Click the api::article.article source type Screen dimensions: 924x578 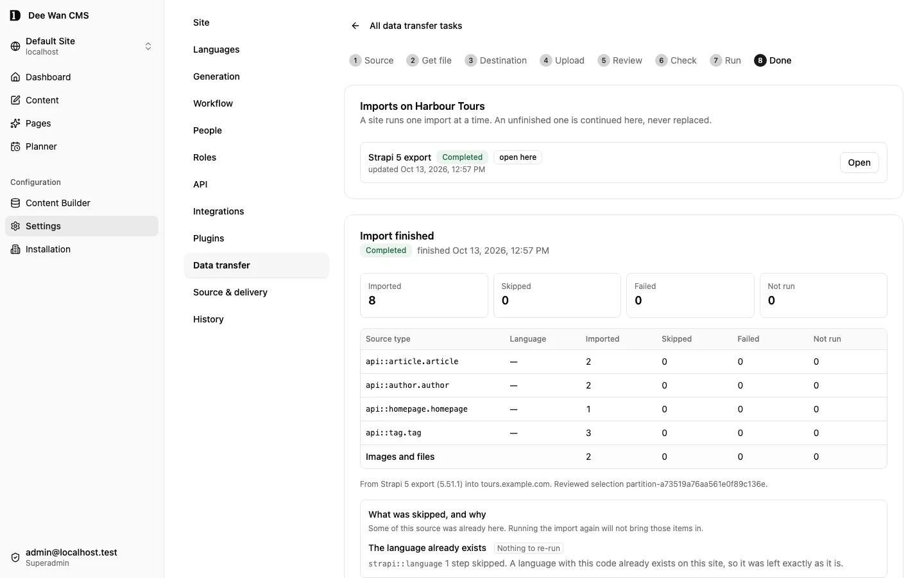(x=412, y=362)
